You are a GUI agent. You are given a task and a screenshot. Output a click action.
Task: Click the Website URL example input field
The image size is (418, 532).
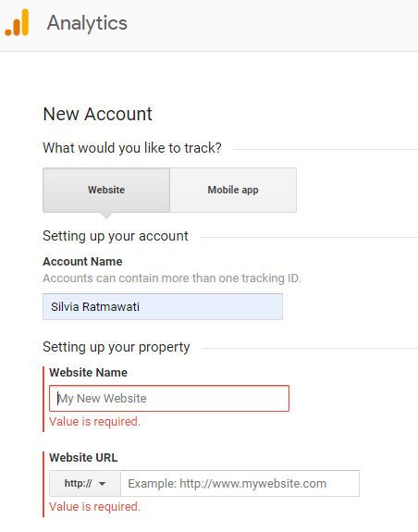240,484
